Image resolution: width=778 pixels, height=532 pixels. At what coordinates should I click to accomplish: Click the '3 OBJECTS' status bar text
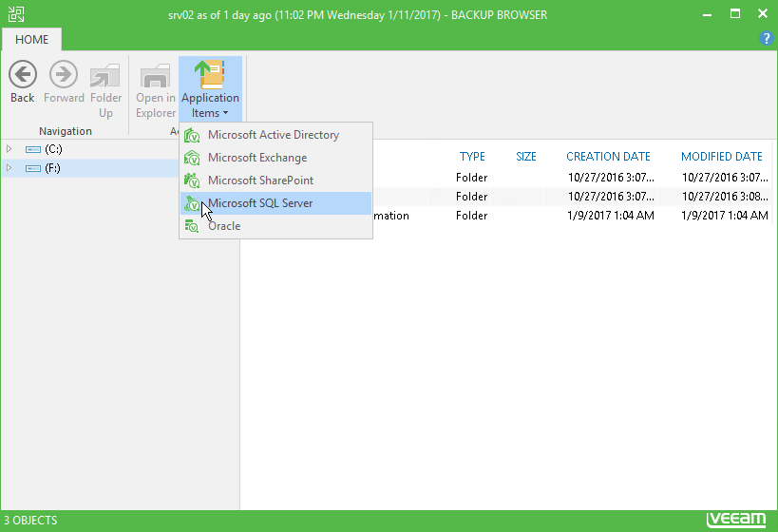click(30, 521)
